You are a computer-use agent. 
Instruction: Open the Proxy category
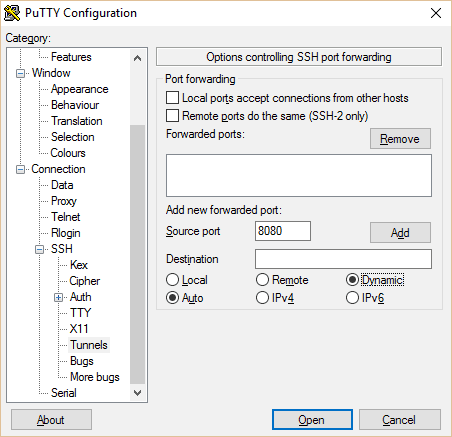click(64, 201)
